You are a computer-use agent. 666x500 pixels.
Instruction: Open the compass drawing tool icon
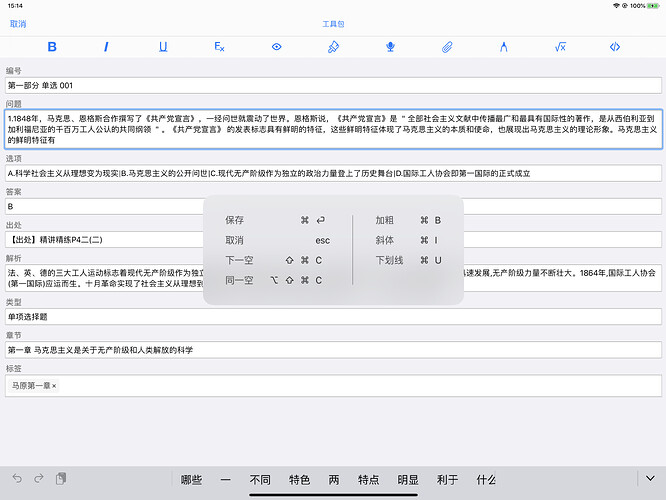[x=504, y=47]
